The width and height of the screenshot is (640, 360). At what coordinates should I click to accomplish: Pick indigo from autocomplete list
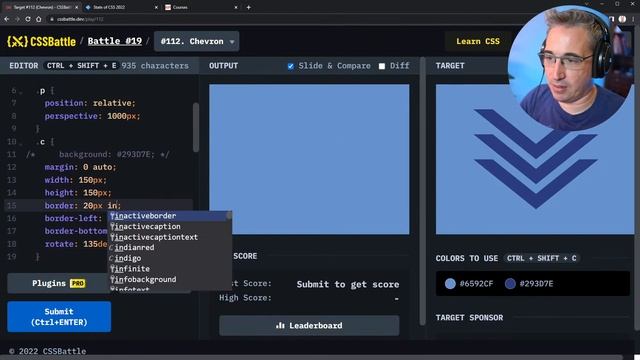click(x=169, y=258)
